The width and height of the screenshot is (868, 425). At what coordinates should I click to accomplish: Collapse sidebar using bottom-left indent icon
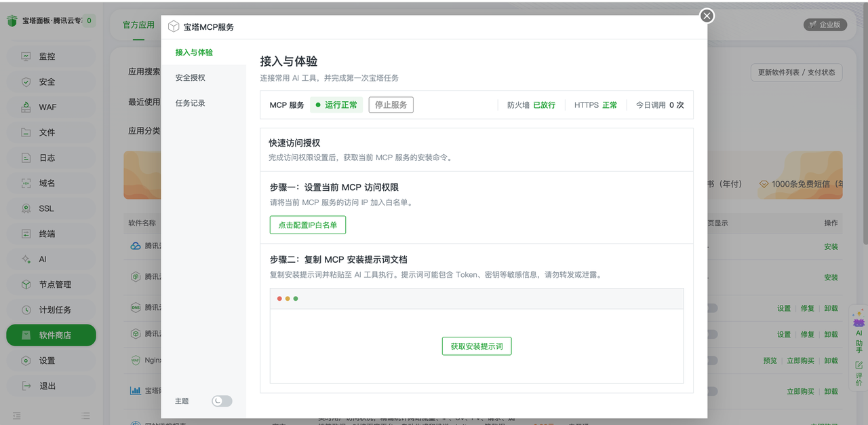coord(16,415)
